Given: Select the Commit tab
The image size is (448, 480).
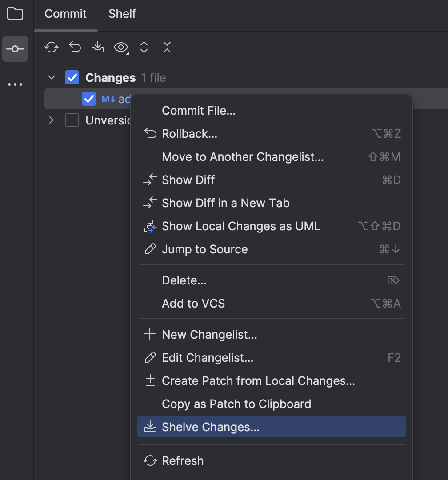Looking at the screenshot, I should point(65,14).
